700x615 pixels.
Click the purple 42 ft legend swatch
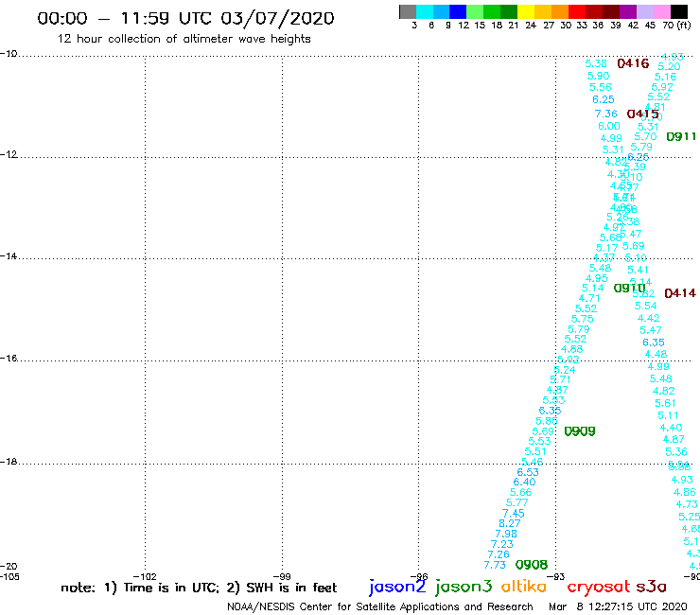coord(628,11)
